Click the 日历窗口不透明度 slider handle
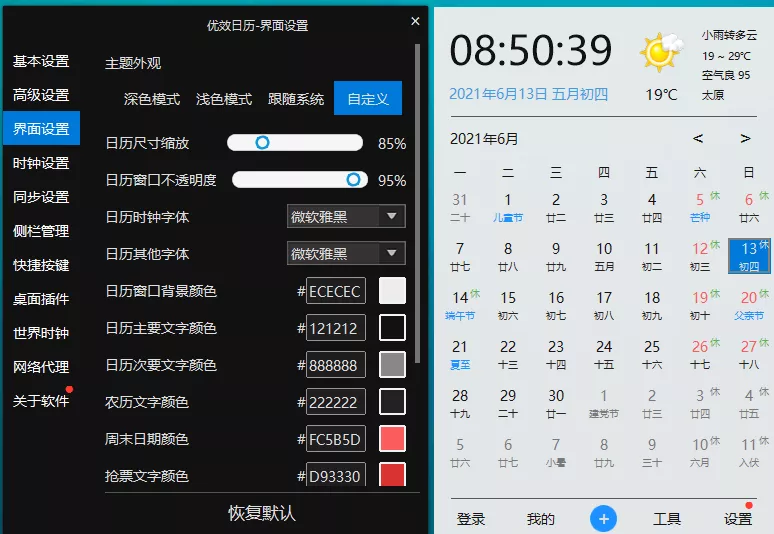This screenshot has width=774, height=534. tap(353, 179)
